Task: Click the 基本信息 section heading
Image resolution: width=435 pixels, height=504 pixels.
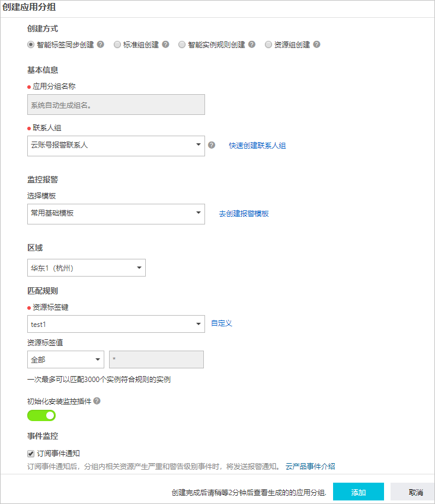Action: click(43, 70)
